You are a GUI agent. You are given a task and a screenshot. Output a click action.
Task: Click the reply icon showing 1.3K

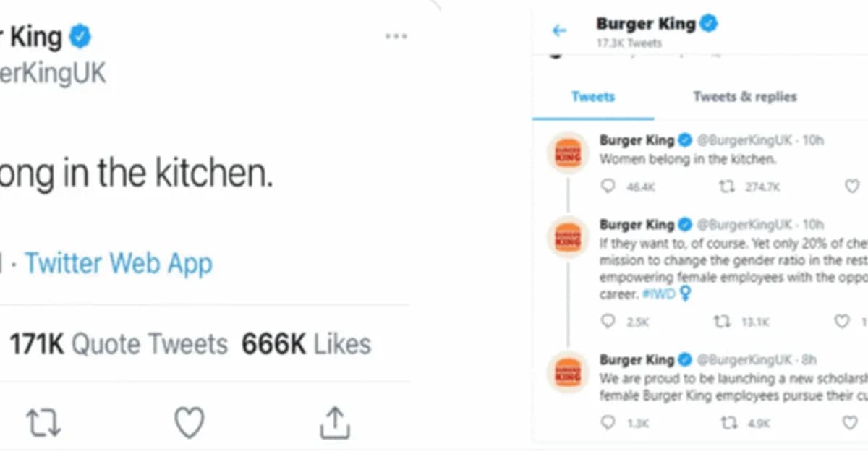(x=608, y=423)
